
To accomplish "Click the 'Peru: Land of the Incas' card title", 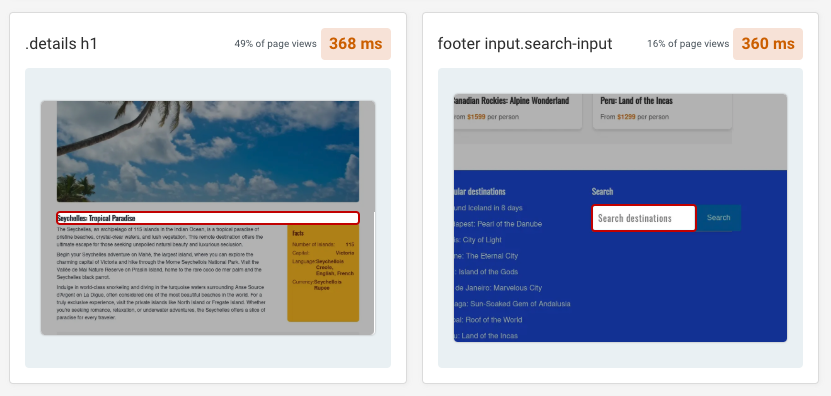I will click(x=636, y=100).
